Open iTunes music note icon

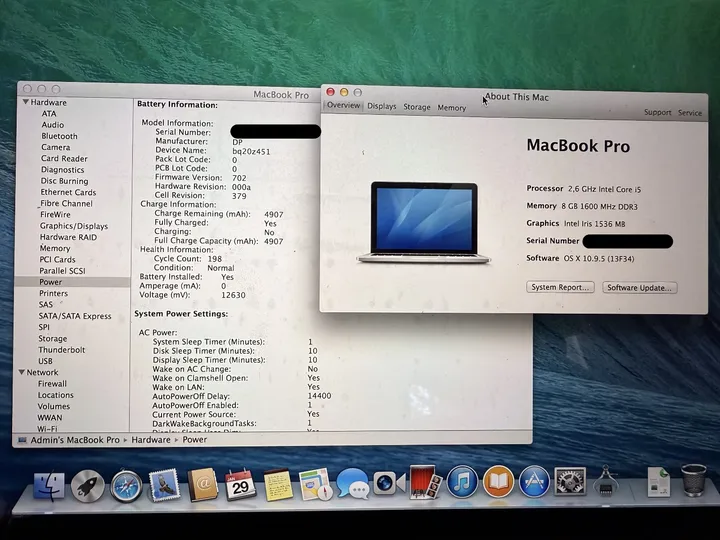[x=462, y=482]
